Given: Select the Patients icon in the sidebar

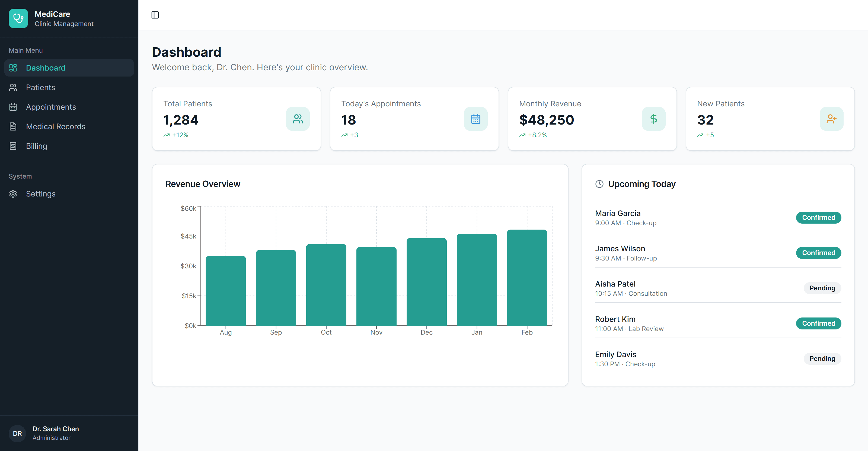Looking at the screenshot, I should [x=13, y=87].
